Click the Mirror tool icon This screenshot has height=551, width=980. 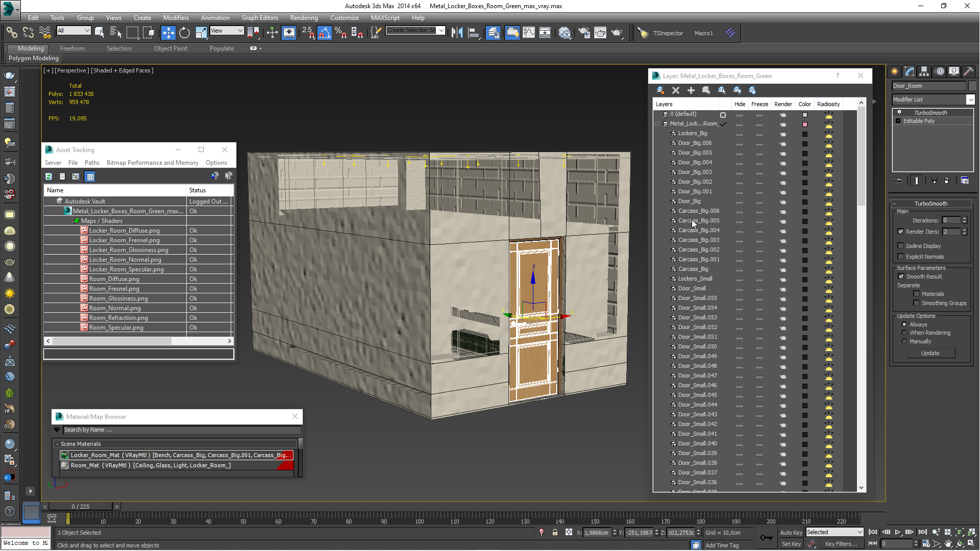(457, 33)
